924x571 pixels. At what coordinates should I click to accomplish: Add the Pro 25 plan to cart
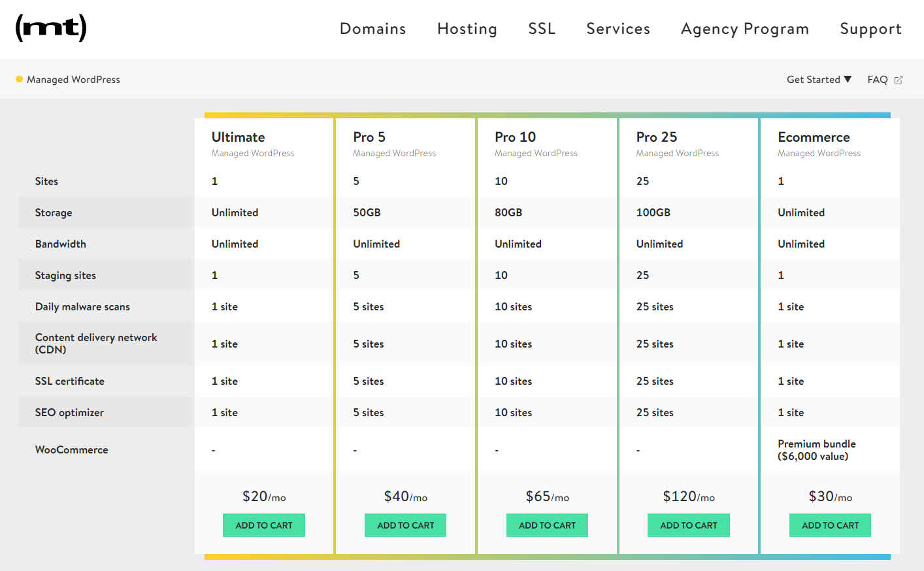pyautogui.click(x=688, y=525)
